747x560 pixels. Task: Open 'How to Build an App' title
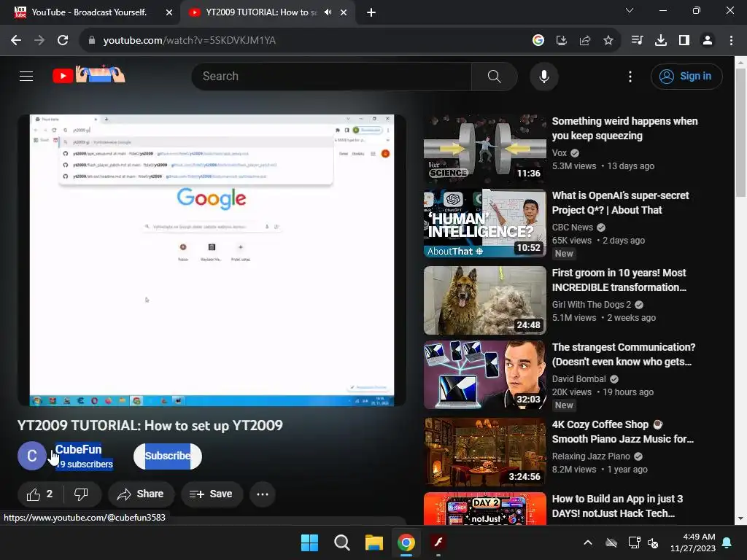pos(617,506)
